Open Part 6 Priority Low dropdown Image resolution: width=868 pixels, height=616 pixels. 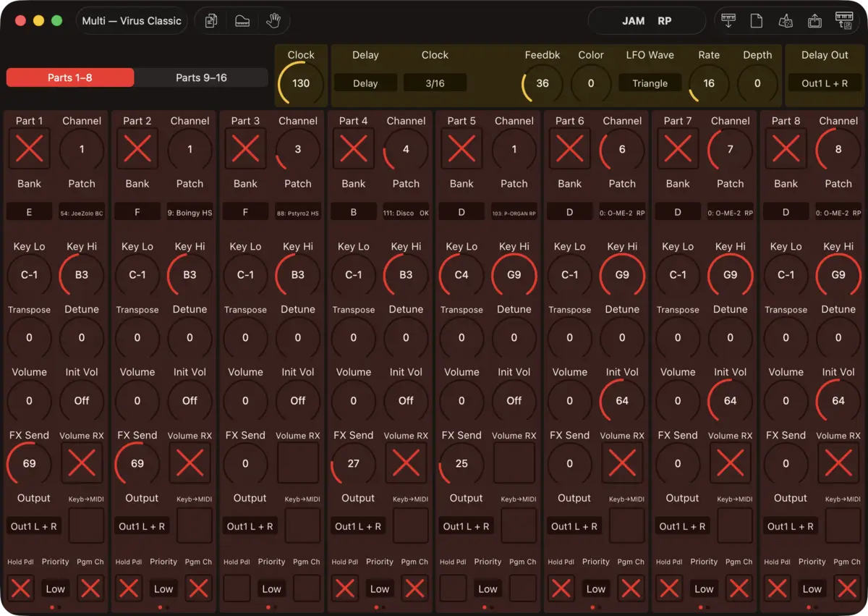click(x=596, y=588)
